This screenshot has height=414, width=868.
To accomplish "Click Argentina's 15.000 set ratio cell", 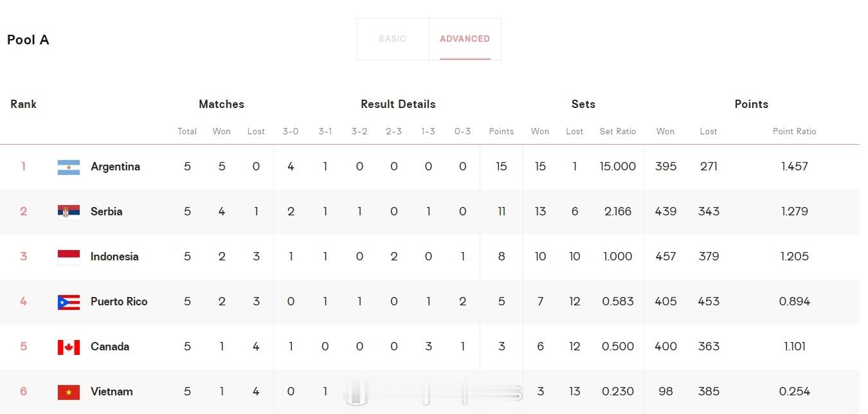I will click(x=618, y=166).
